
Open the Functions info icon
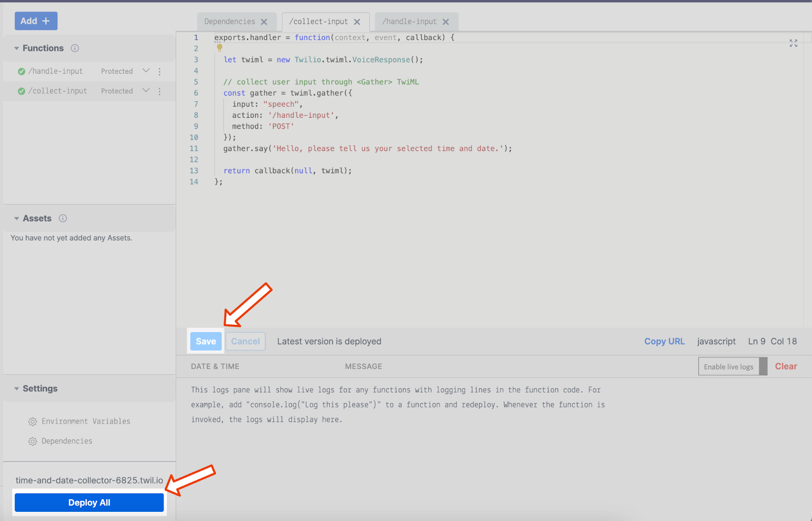(x=75, y=48)
